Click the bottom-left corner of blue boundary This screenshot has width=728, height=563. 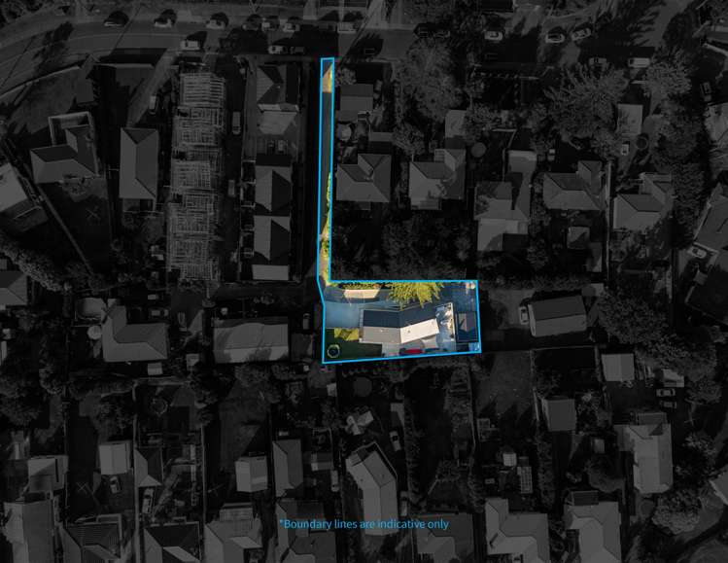[323, 363]
